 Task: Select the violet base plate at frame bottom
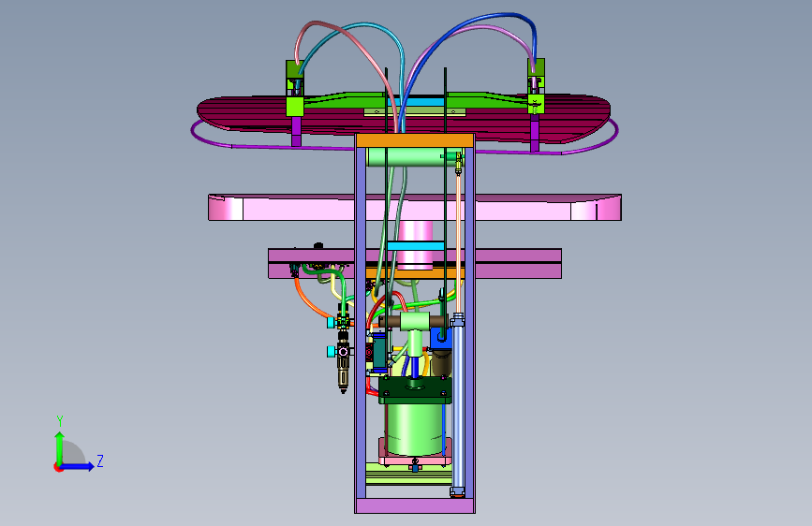(415, 505)
